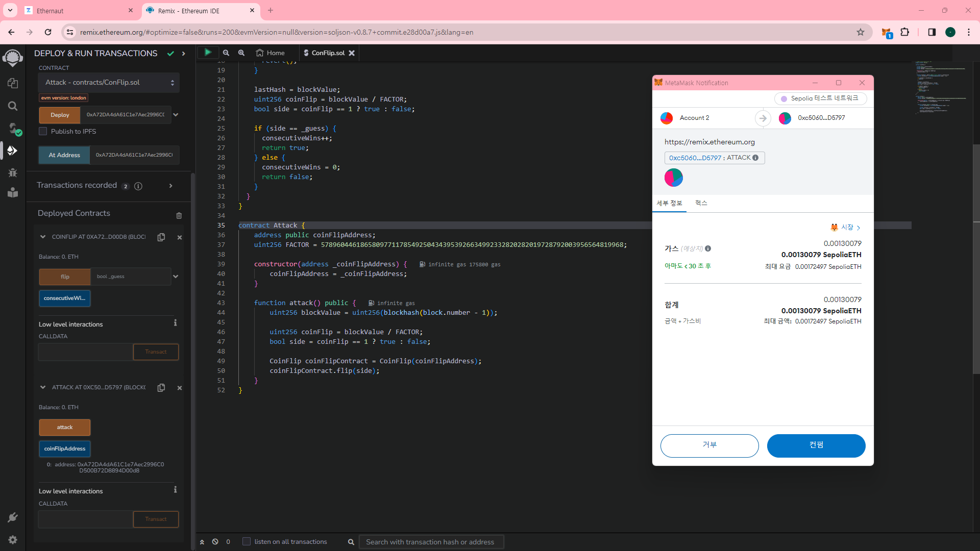Open the Chrome extensions puzzle icon
This screenshot has width=980, height=551.
(904, 32)
